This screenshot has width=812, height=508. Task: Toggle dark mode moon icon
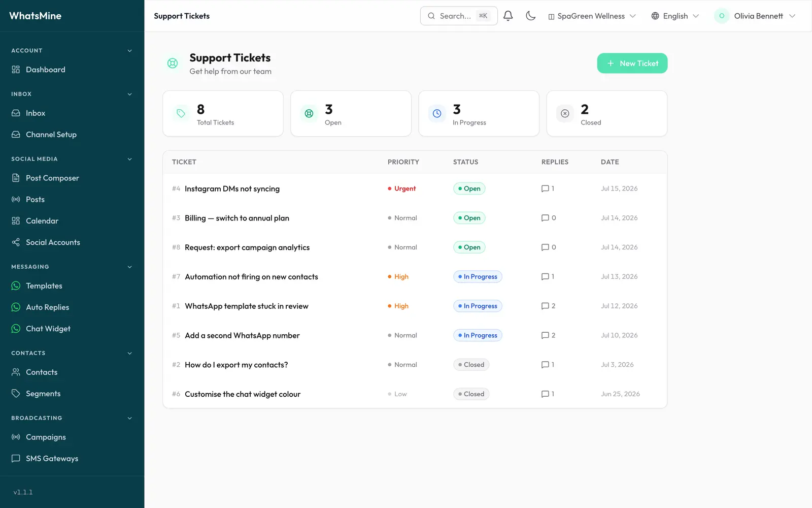(531, 16)
